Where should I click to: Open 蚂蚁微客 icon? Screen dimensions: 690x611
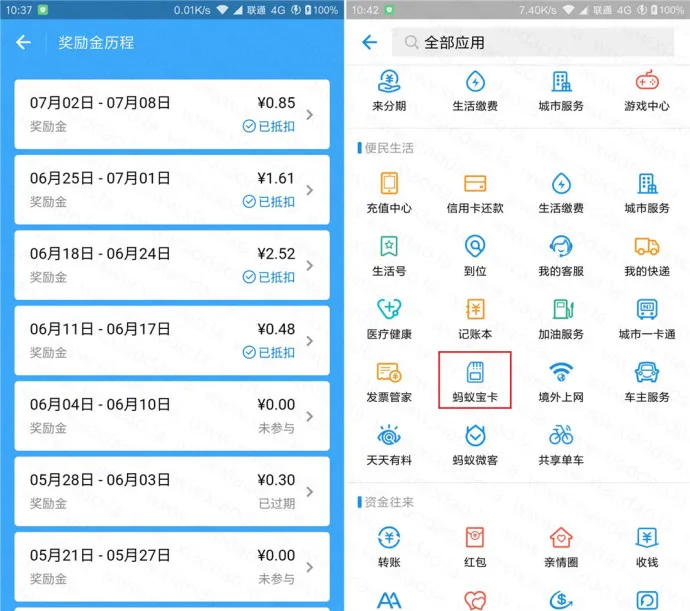point(475,435)
